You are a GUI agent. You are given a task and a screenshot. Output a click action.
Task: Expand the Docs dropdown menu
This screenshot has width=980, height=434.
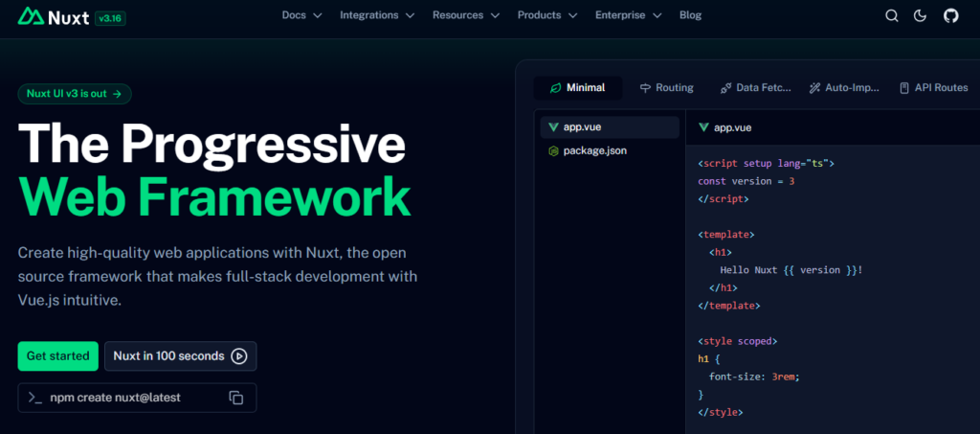pos(301,15)
